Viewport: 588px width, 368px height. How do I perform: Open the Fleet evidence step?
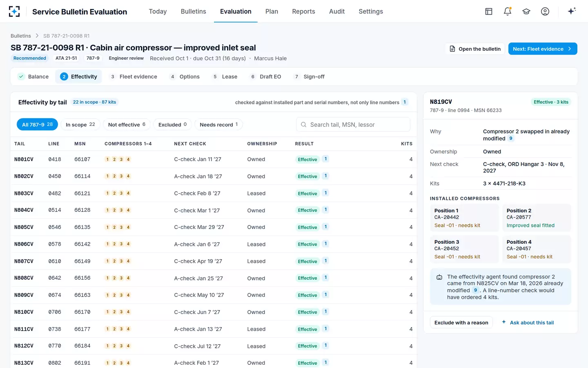pyautogui.click(x=134, y=76)
